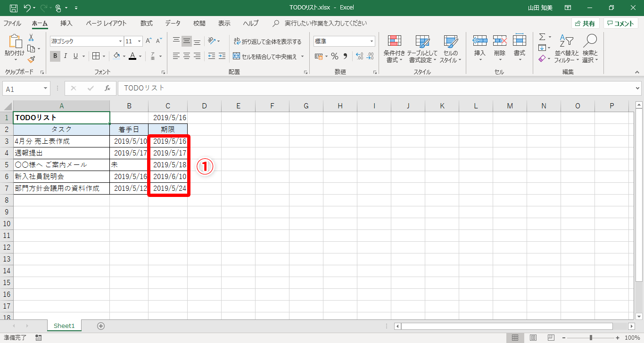Select the Sheet1 tab

coord(64,326)
